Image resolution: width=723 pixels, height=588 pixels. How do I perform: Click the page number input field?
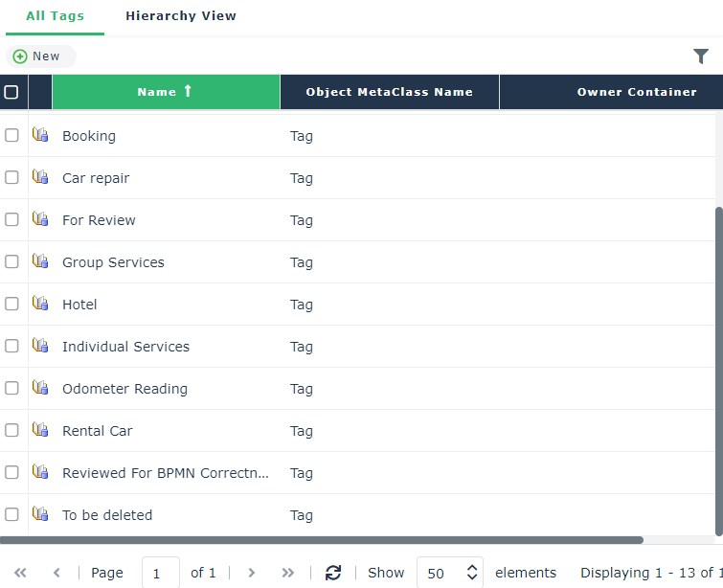(160, 573)
